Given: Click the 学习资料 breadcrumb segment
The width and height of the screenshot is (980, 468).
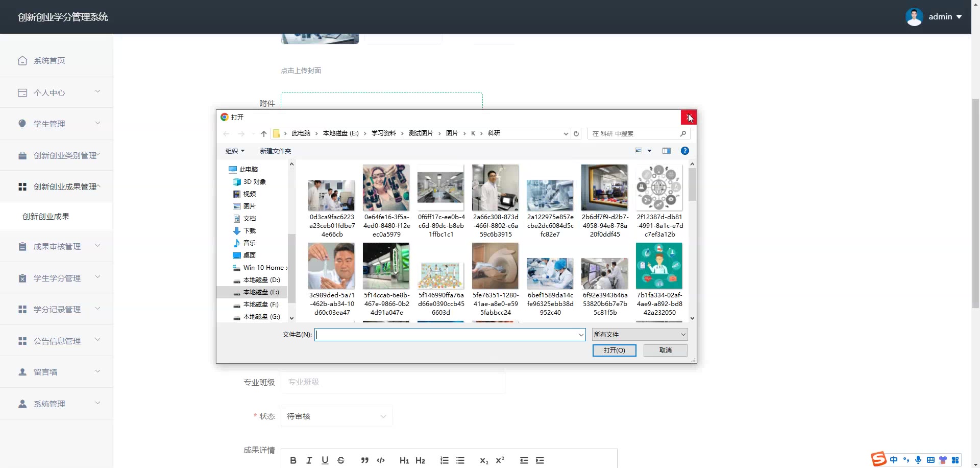Looking at the screenshot, I should coord(384,133).
